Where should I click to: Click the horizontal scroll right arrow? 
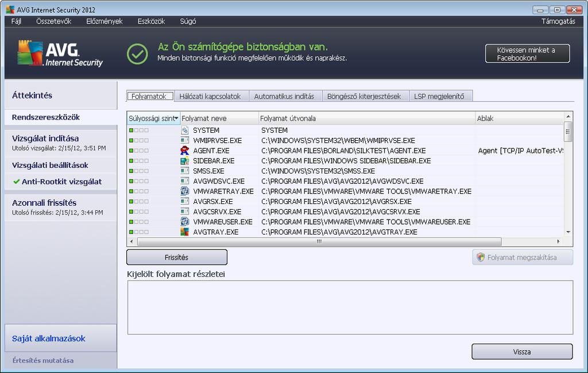pyautogui.click(x=558, y=241)
